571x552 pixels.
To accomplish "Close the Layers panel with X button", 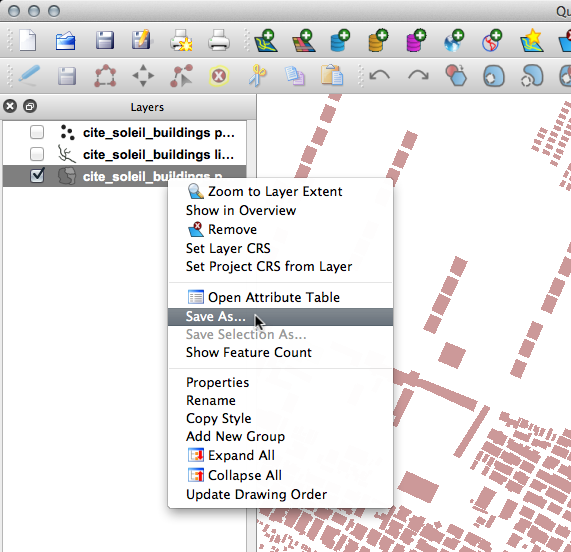I will (x=10, y=106).
